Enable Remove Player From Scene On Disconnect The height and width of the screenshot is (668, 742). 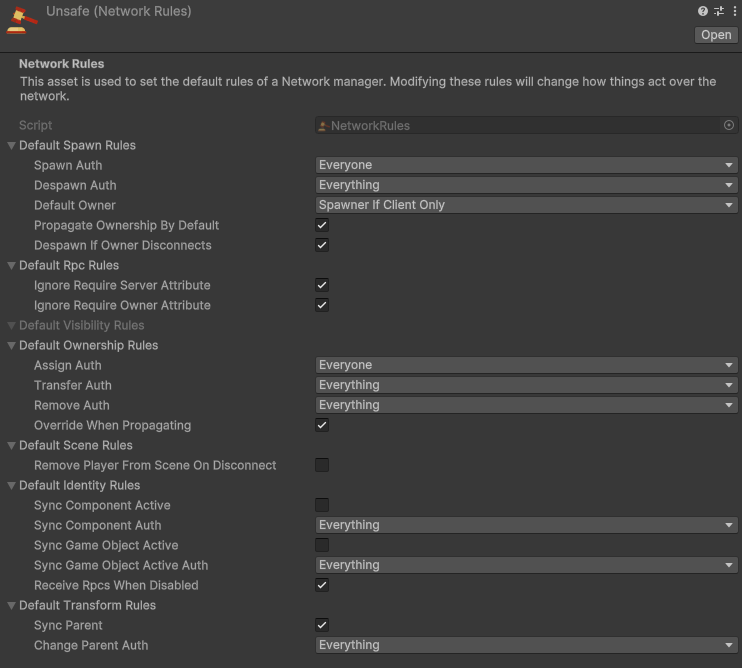pyautogui.click(x=322, y=465)
